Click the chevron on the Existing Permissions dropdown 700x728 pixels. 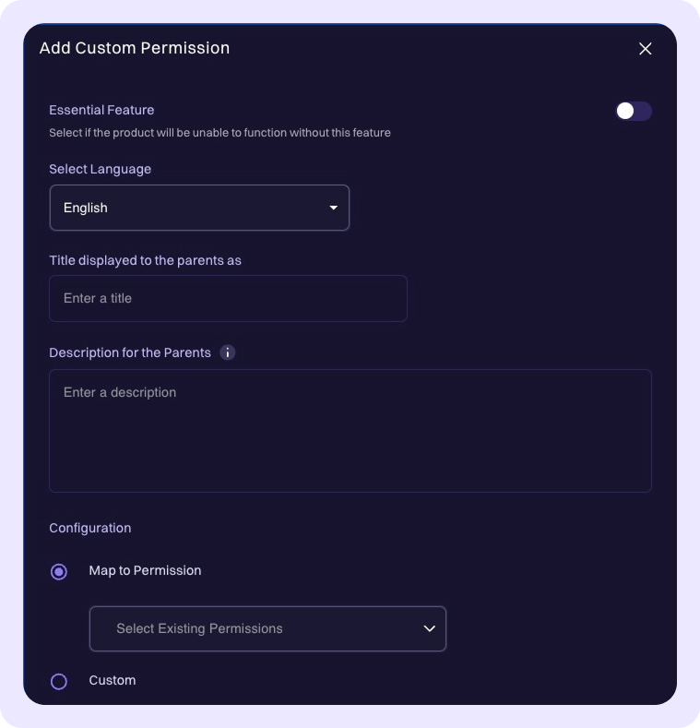[429, 628]
